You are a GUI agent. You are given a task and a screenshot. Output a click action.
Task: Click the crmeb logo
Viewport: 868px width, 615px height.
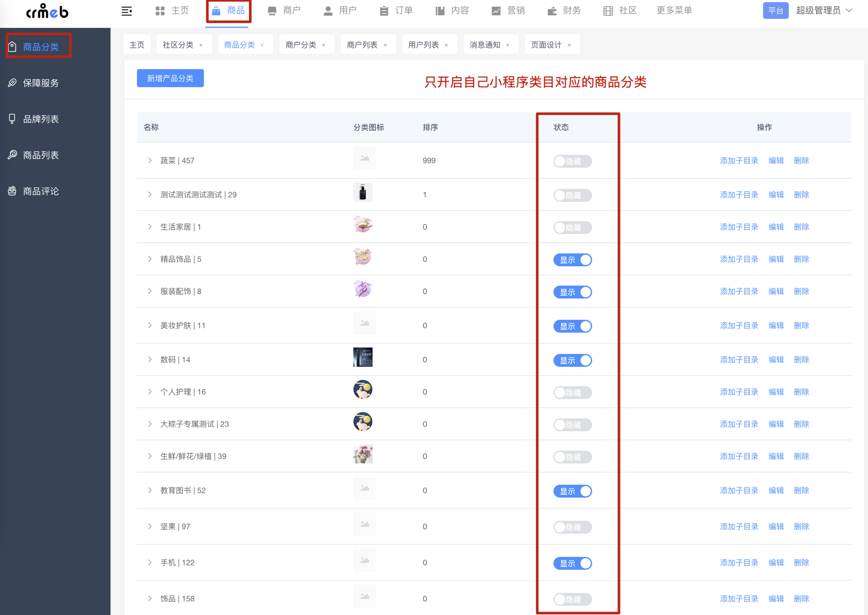click(x=47, y=11)
